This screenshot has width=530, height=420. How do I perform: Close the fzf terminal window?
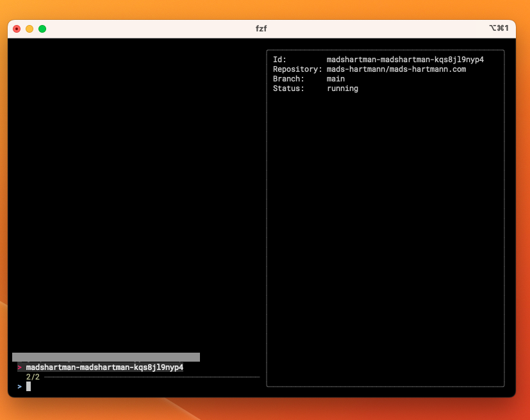(x=17, y=29)
